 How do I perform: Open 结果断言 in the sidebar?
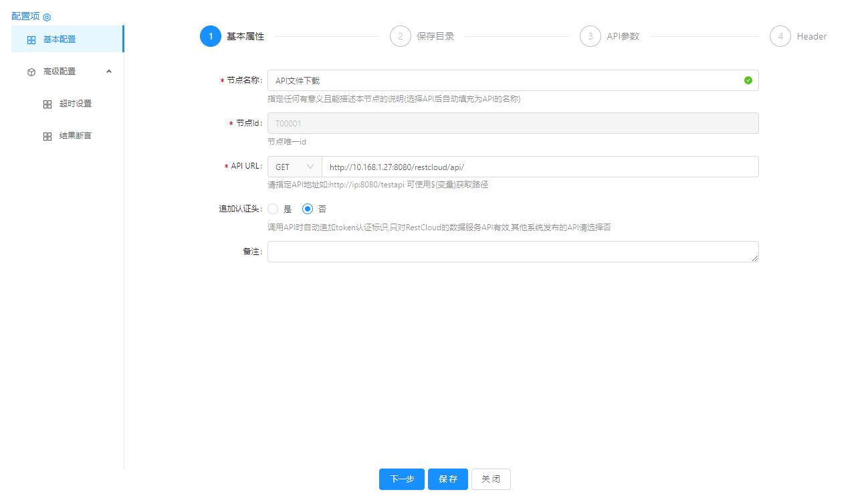tap(75, 136)
